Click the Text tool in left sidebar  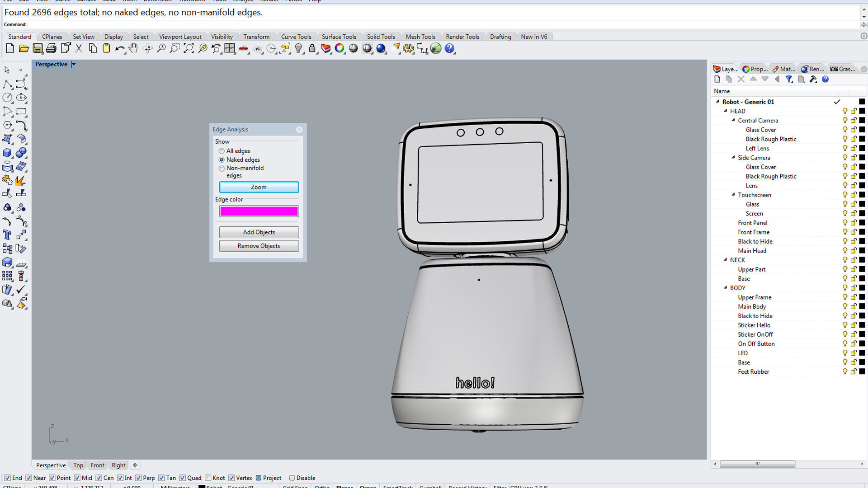(7, 235)
